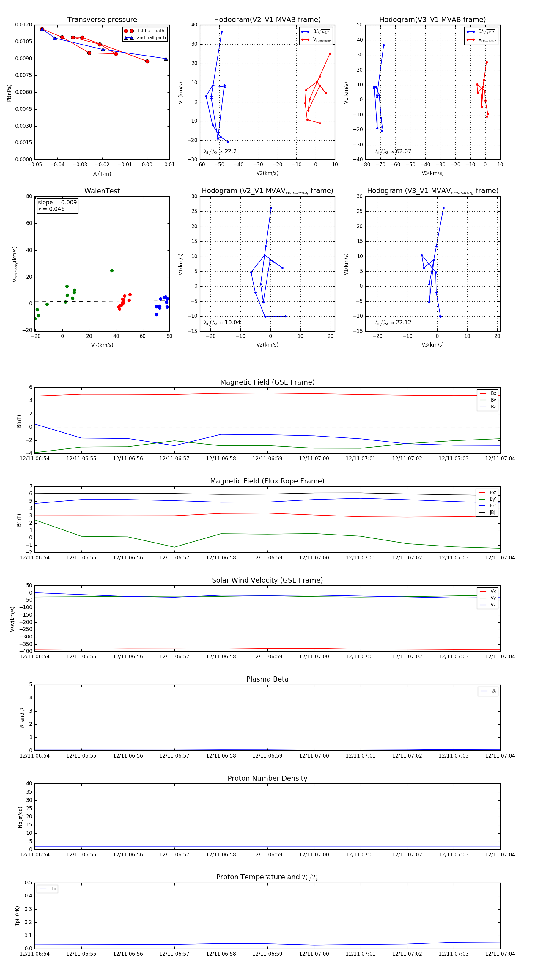Viewport: 535px width, 980px height.
Task: Click the 1st half path legend entry
Action: (145, 31)
